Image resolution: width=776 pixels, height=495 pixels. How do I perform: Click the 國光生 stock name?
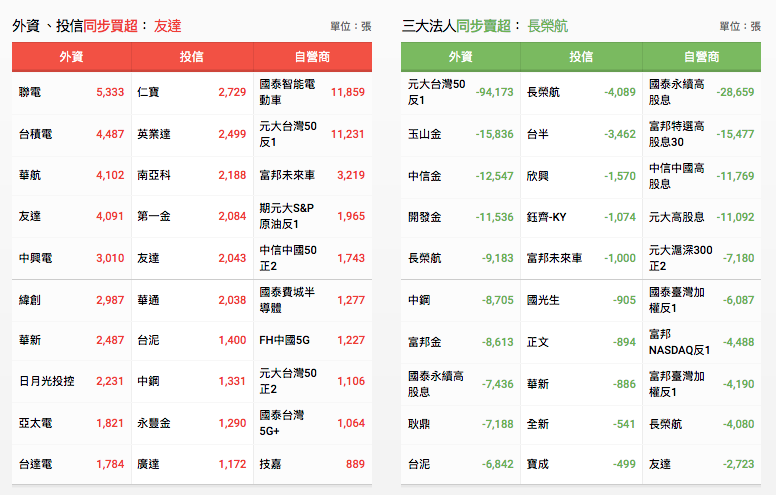pos(543,300)
